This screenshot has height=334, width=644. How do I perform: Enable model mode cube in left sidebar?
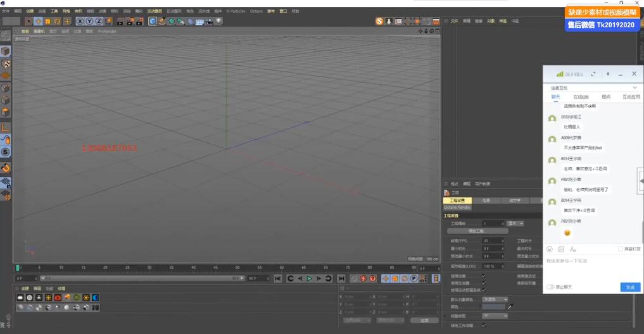(x=5, y=51)
